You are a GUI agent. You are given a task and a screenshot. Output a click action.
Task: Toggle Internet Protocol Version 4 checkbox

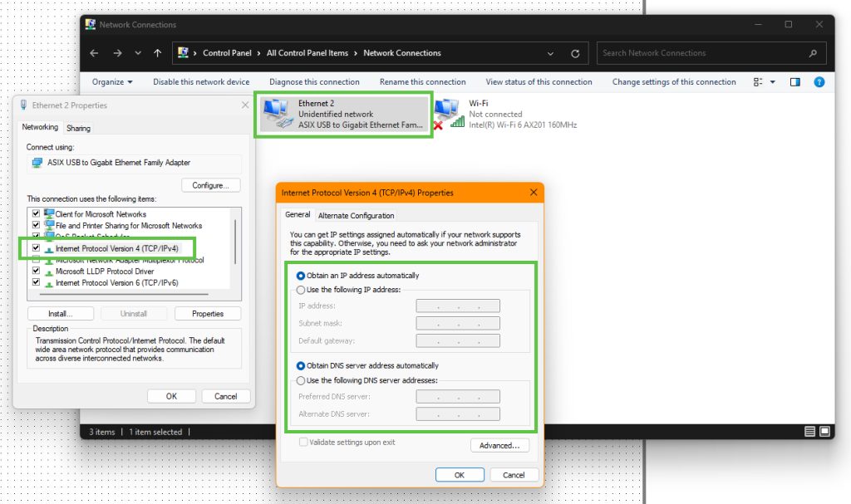click(36, 248)
